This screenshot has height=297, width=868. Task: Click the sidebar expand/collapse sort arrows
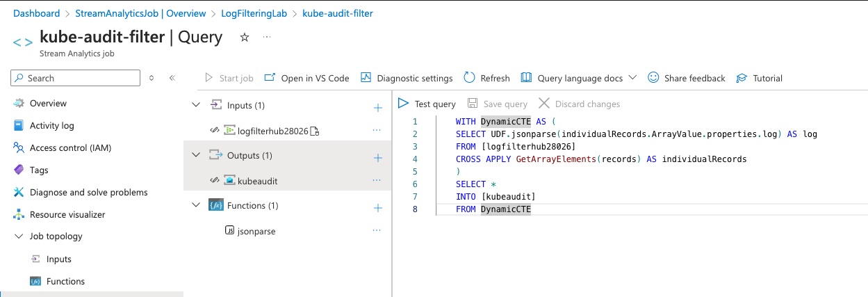(x=152, y=78)
